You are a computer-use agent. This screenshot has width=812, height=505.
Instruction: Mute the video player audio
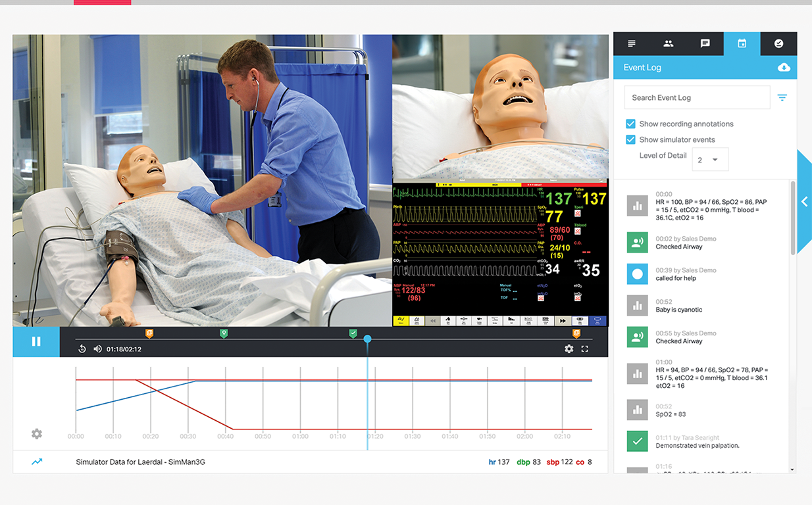click(x=97, y=349)
